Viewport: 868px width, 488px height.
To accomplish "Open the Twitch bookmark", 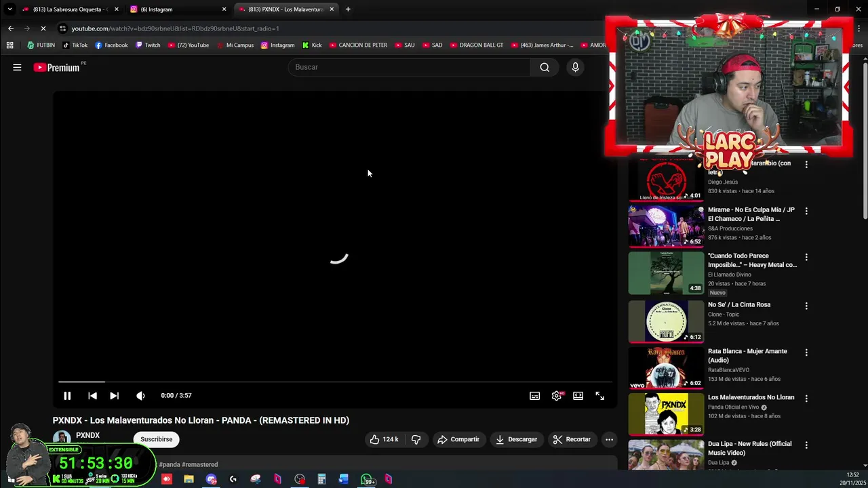I will point(148,45).
